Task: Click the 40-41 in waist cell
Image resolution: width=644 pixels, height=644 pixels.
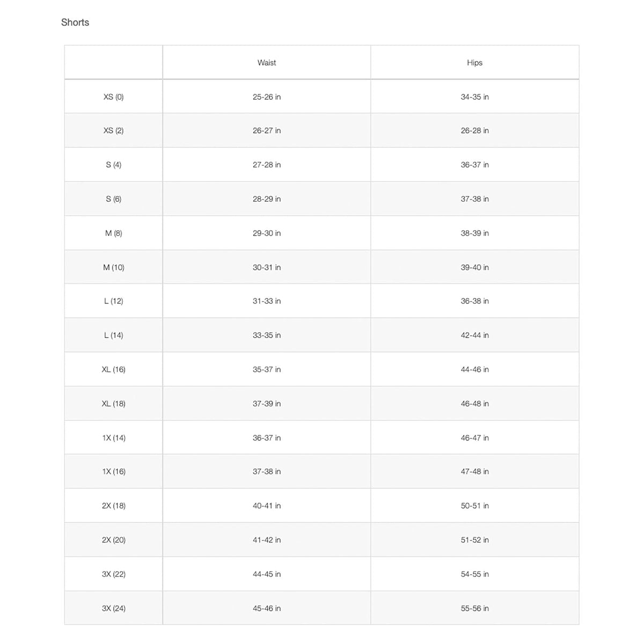Action: click(267, 506)
